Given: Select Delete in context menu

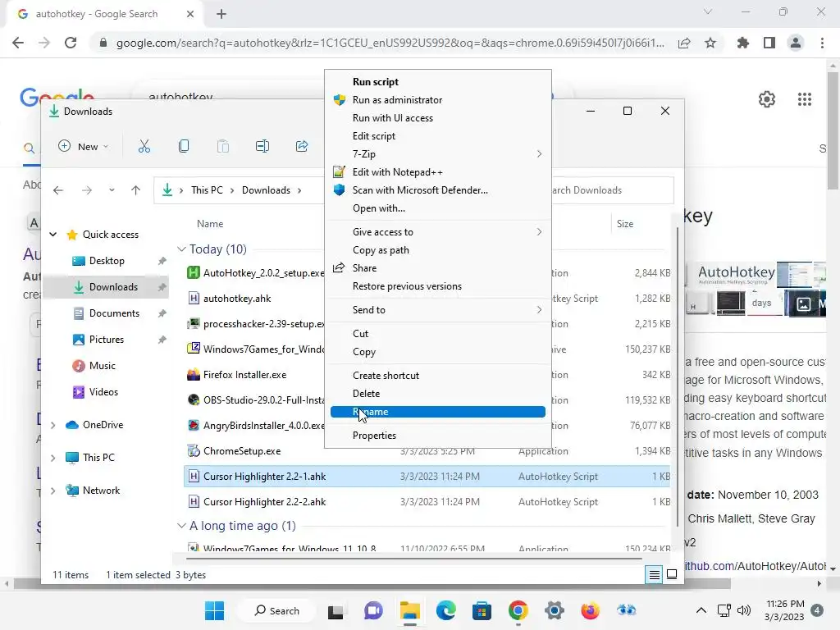Looking at the screenshot, I should [438, 394].
